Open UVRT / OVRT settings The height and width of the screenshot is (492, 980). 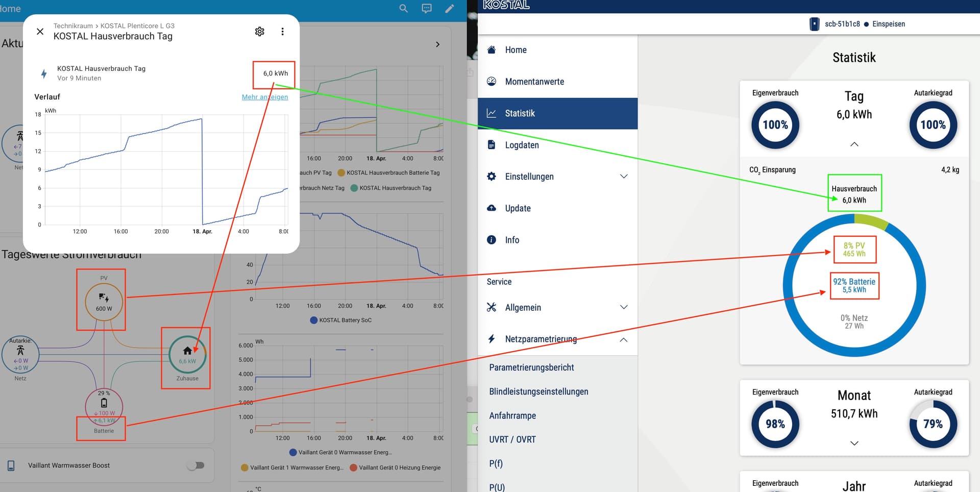512,439
